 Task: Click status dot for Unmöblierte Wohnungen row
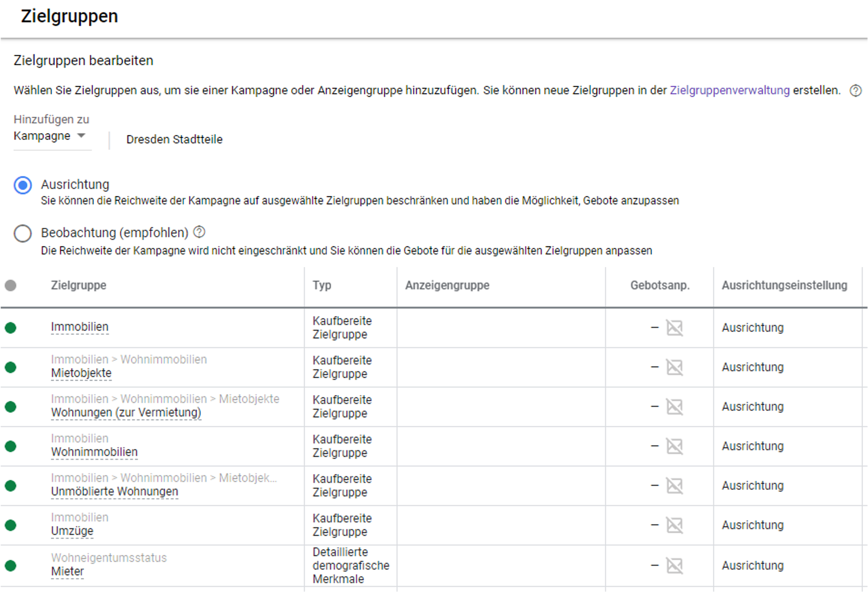(x=10, y=486)
